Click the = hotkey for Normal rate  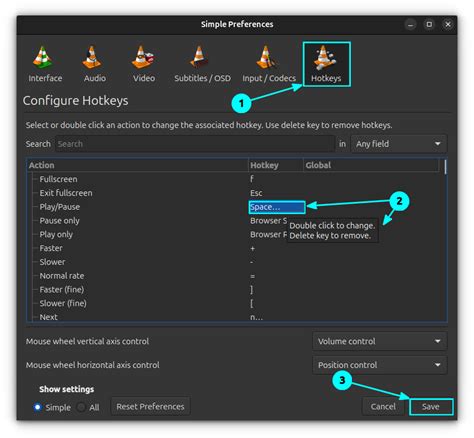(x=252, y=276)
